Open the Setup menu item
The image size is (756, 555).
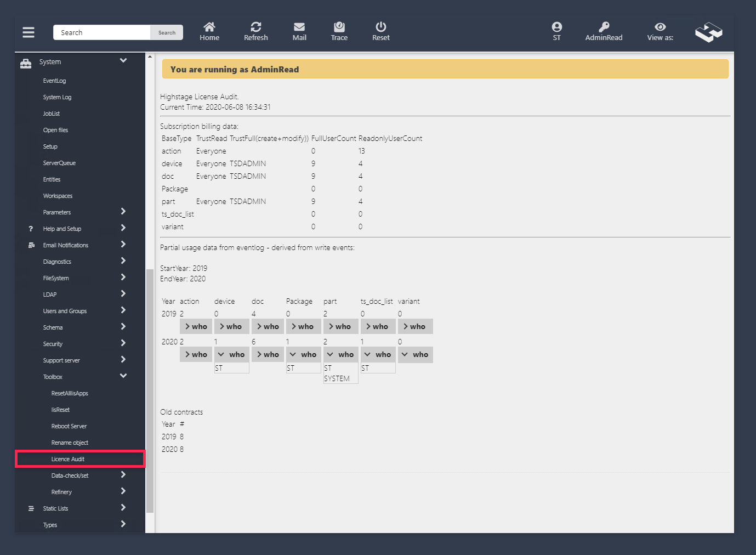click(50, 146)
